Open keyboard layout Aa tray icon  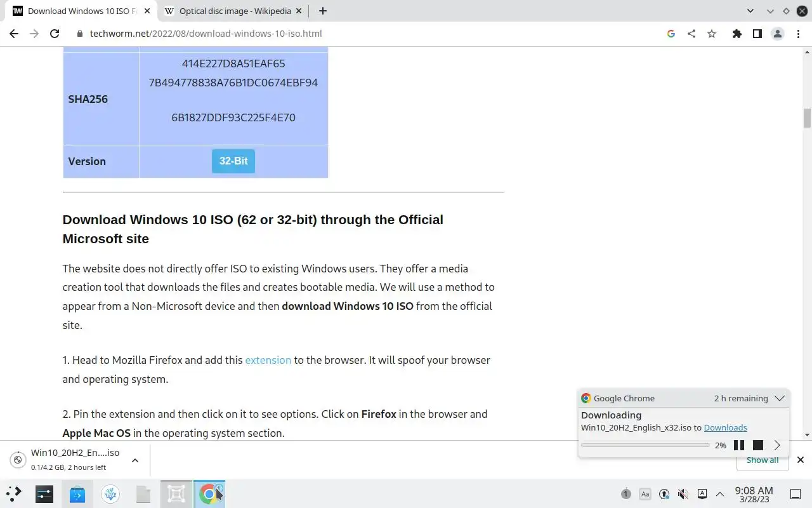click(x=645, y=493)
